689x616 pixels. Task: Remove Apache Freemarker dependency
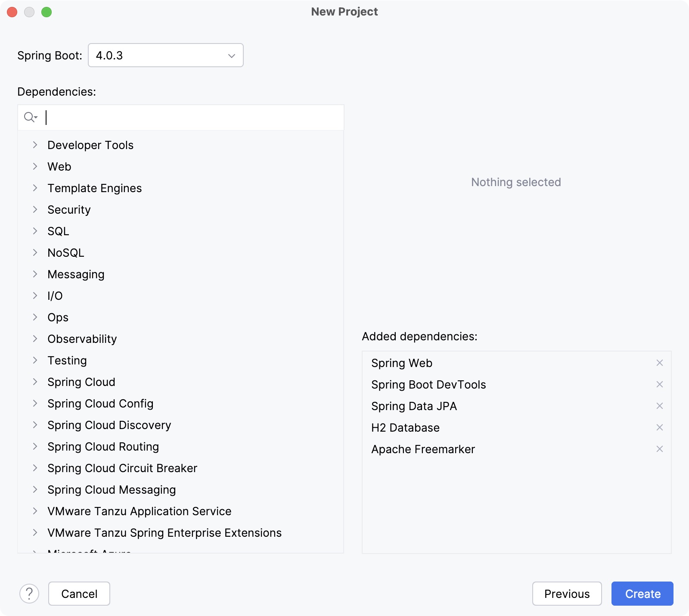[659, 449]
